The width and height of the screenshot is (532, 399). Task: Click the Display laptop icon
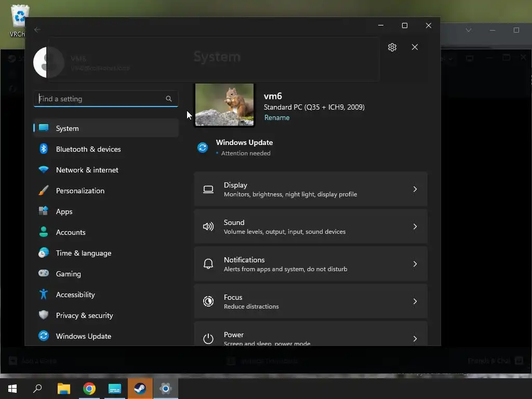(208, 189)
